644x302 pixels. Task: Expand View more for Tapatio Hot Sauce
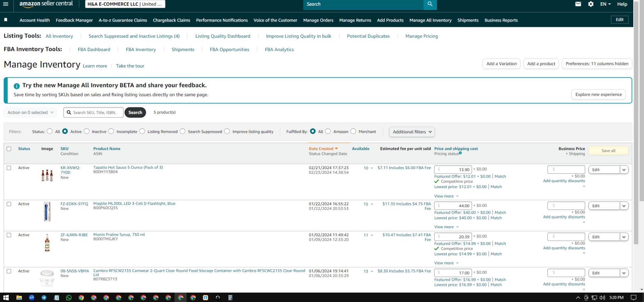point(446,196)
